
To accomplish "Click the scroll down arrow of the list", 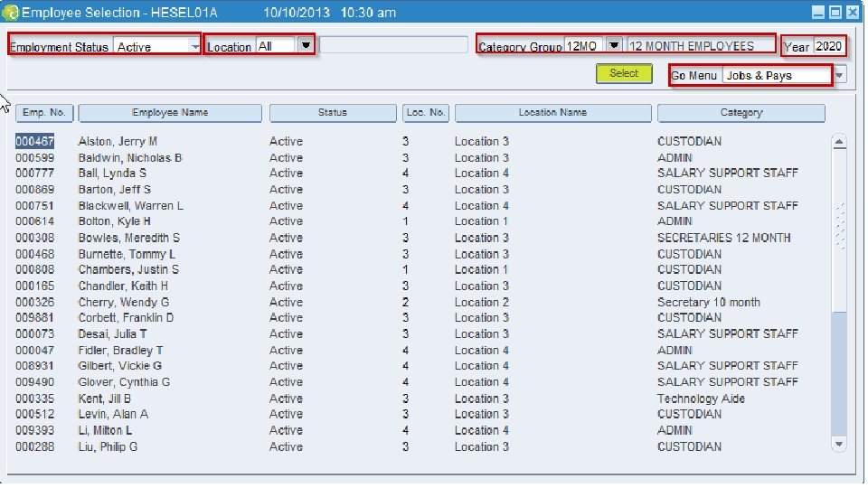I will point(839,444).
